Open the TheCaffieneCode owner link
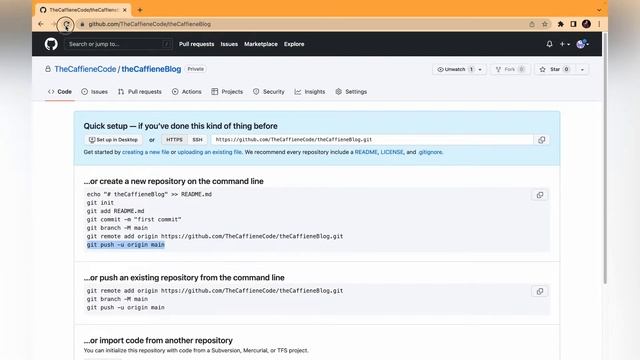Viewport: 640px width, 360px height. tap(85, 69)
